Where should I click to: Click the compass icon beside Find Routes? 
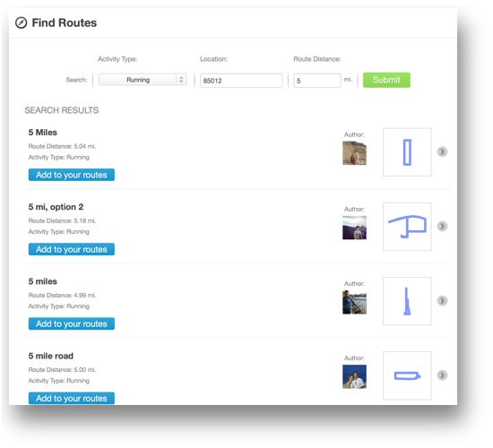22,22
